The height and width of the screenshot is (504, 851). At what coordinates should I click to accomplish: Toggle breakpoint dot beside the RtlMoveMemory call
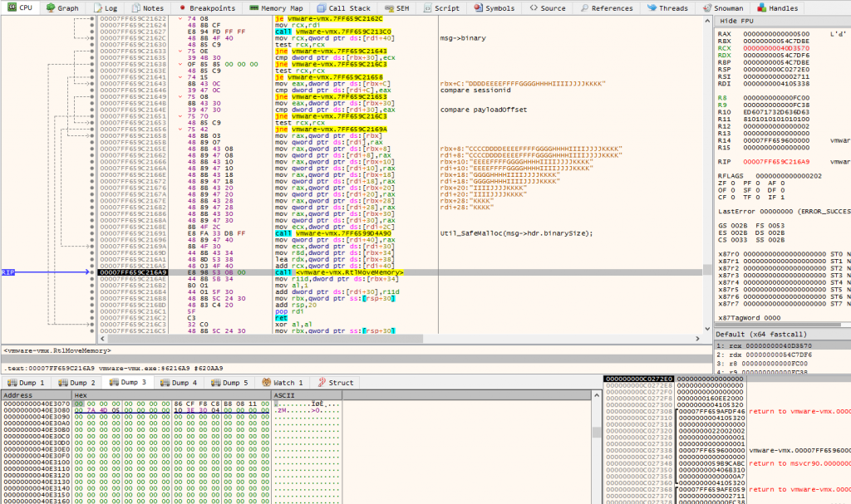point(91,272)
